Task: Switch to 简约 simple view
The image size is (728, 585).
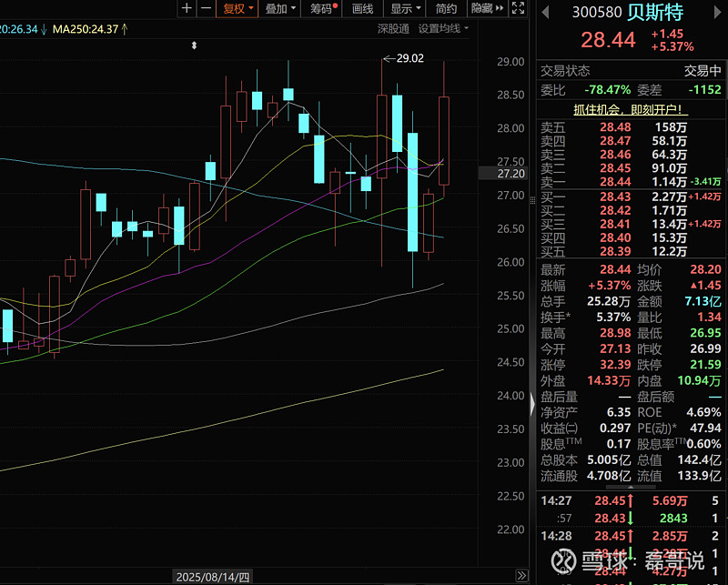Action: pos(446,8)
